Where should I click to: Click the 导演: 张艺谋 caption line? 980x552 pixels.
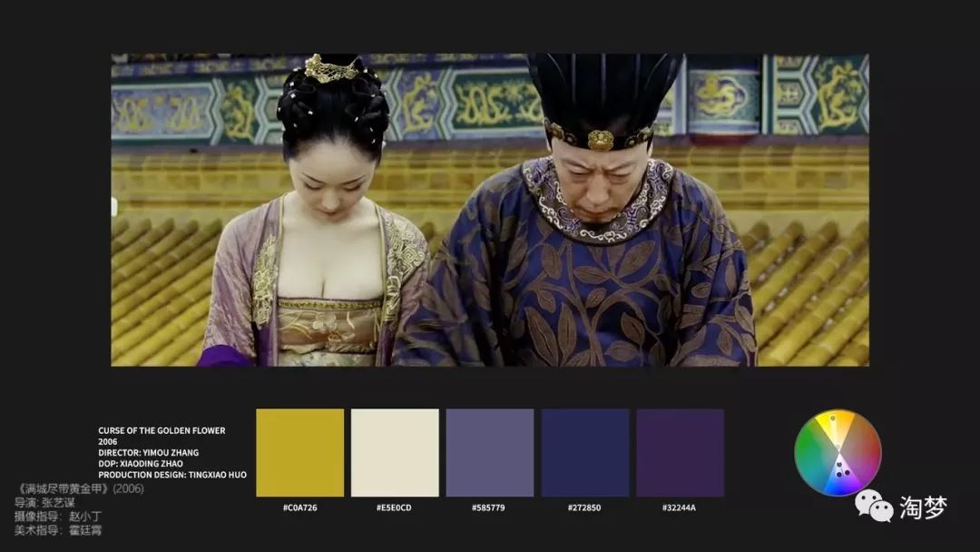pos(44,502)
